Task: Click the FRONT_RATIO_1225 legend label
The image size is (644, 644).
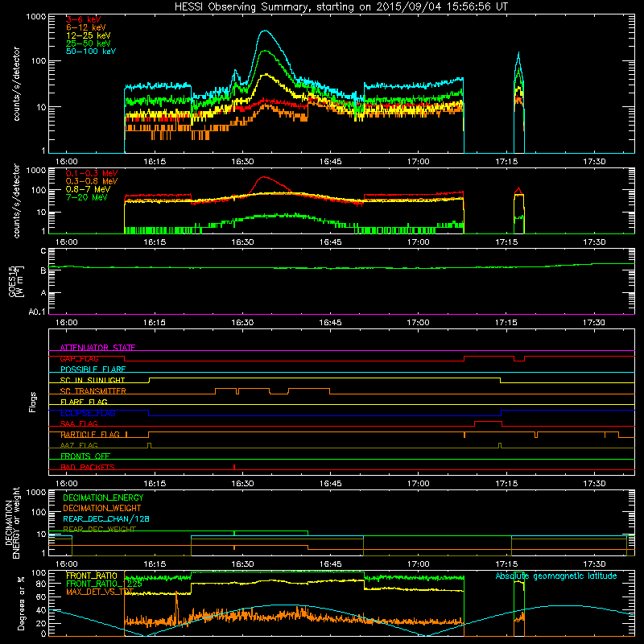Action: pos(104,584)
